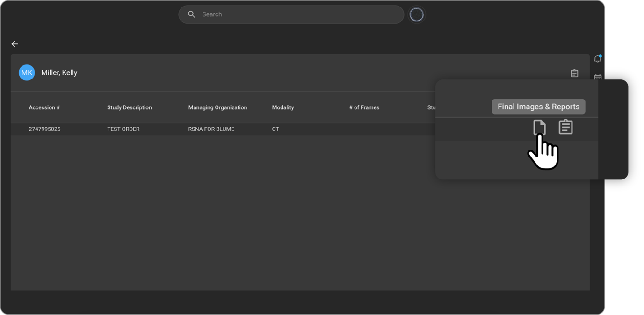Click the RSNA FOR BLUME organization cell
644x315 pixels.
click(x=210, y=129)
